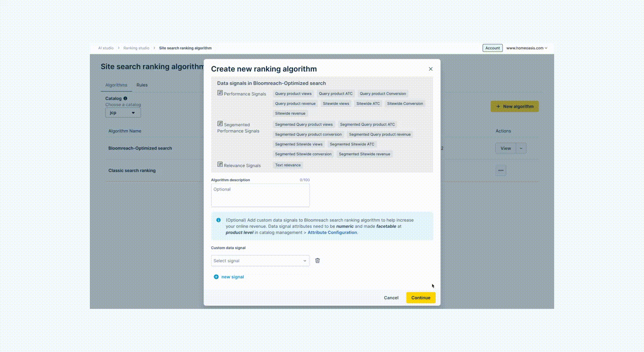Click the Segmented Performance Signals icon
644x352 pixels.
pos(220,124)
